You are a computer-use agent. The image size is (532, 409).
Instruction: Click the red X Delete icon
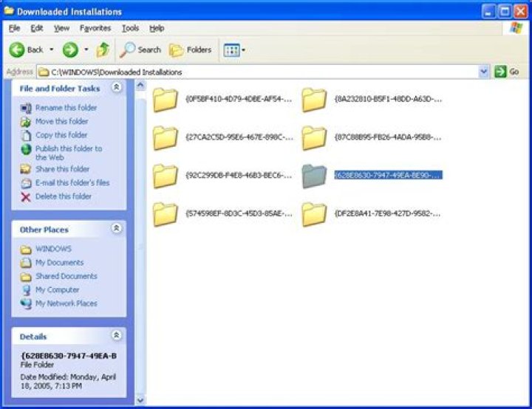tap(26, 196)
